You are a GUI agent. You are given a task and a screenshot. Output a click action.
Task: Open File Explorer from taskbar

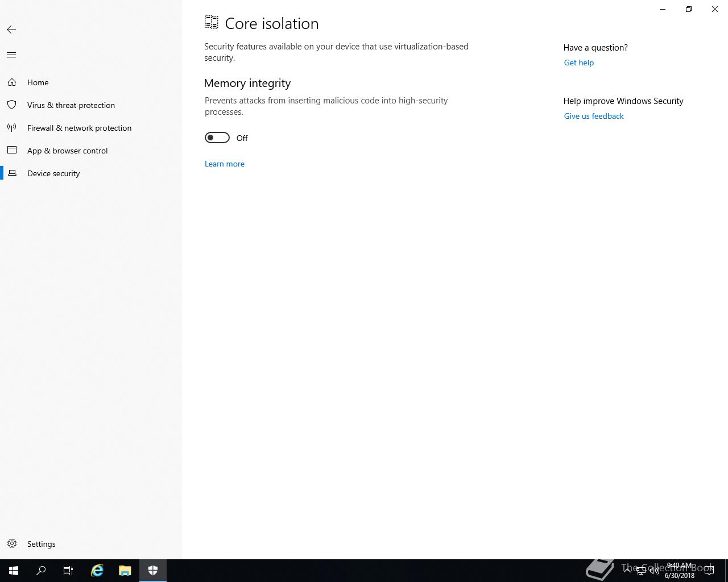(x=125, y=571)
